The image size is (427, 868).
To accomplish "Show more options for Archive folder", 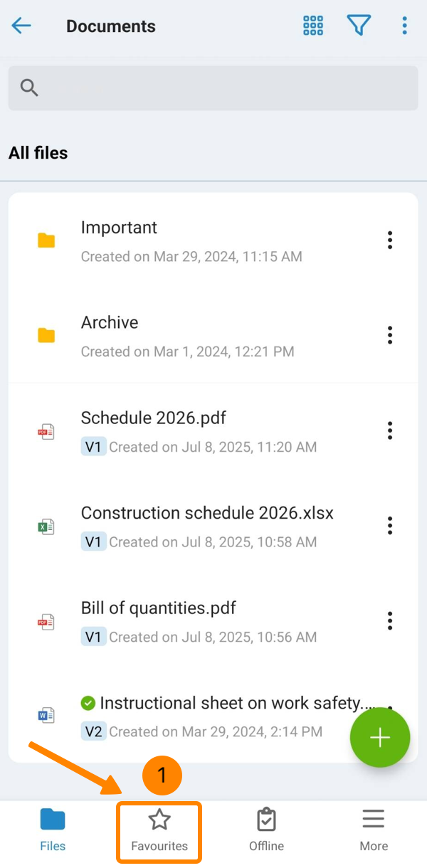I will (390, 335).
